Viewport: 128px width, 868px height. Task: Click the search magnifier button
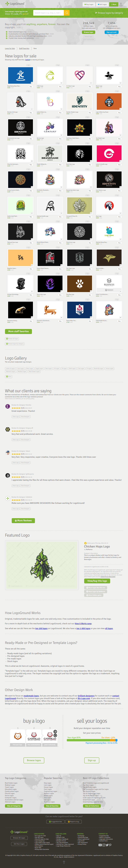(x=67, y=13)
